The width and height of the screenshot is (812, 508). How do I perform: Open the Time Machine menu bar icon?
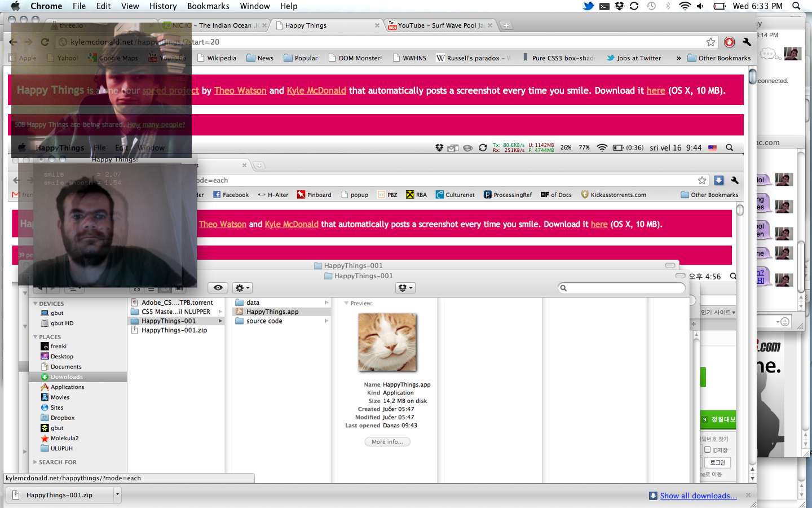[651, 6]
